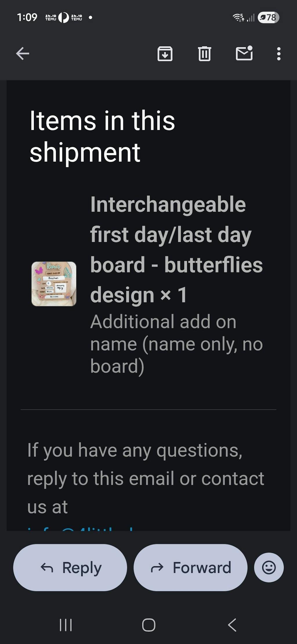Archive this email
This screenshot has width=297, height=644.
[165, 54]
